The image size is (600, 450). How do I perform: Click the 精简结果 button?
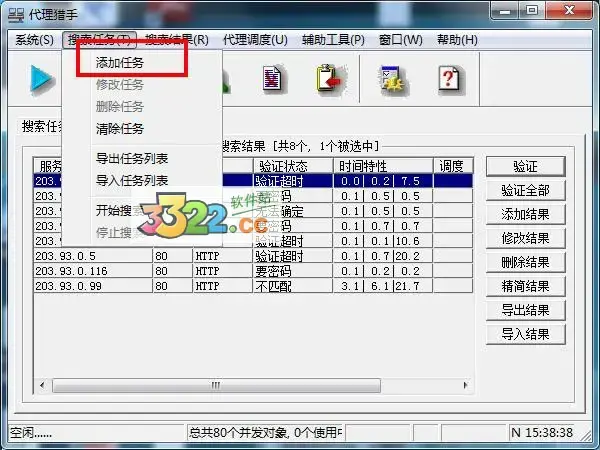tap(525, 286)
